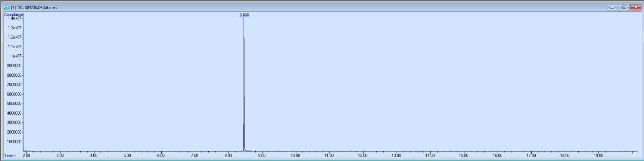Viewport: 644px width, 161px height.
Task: Click the 9.00 time axis label
Action: (262, 155)
